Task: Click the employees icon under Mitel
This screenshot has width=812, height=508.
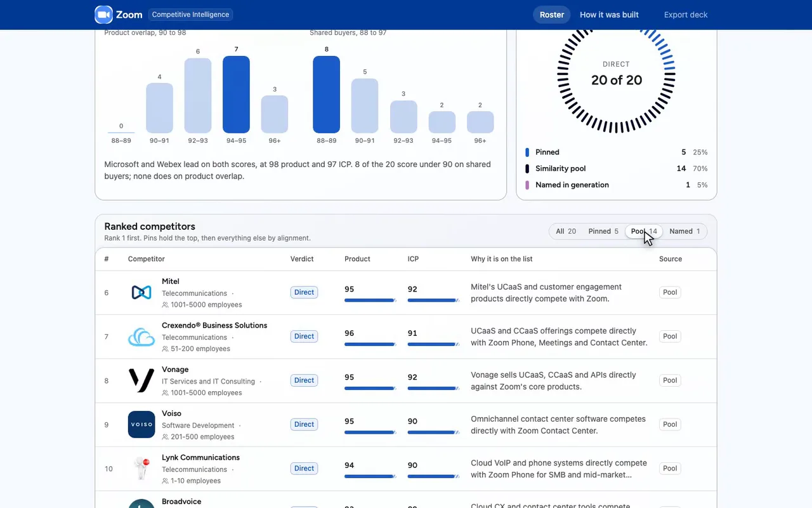Action: point(165,305)
